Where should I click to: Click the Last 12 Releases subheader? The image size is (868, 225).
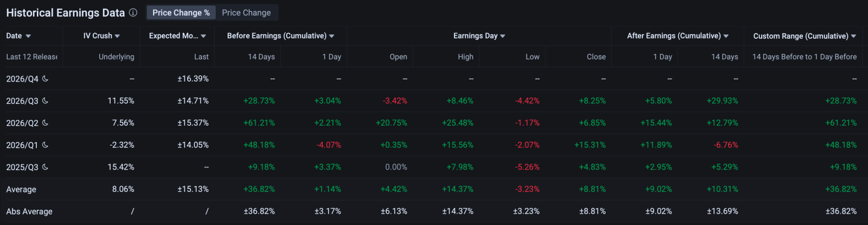point(31,57)
